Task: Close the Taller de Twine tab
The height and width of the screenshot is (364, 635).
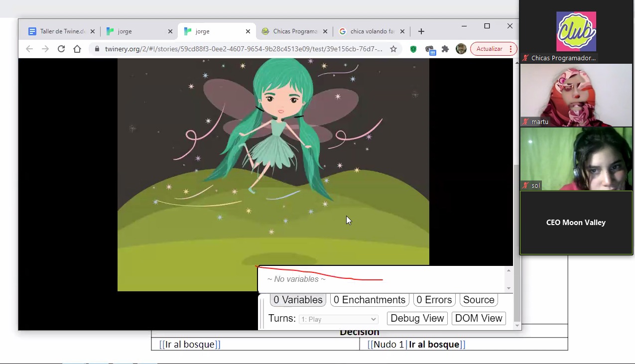Action: (x=93, y=31)
